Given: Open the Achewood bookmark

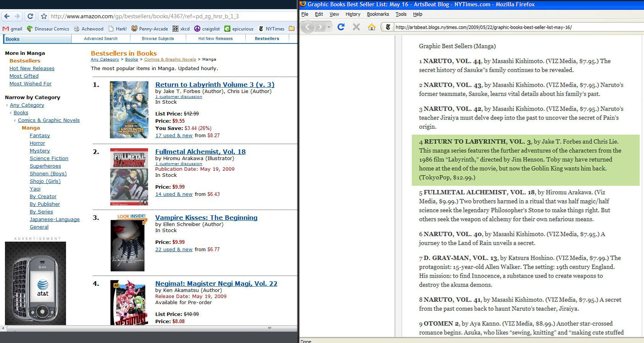Looking at the screenshot, I should pyautogui.click(x=89, y=29).
